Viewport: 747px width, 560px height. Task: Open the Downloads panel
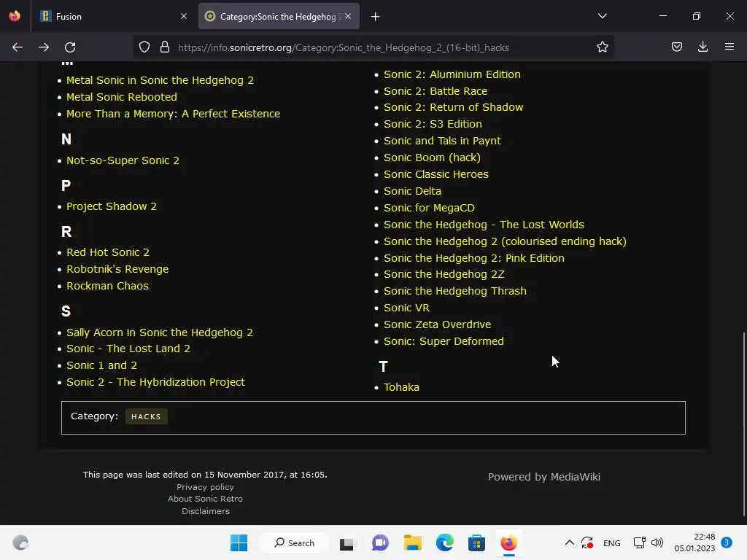pos(703,47)
